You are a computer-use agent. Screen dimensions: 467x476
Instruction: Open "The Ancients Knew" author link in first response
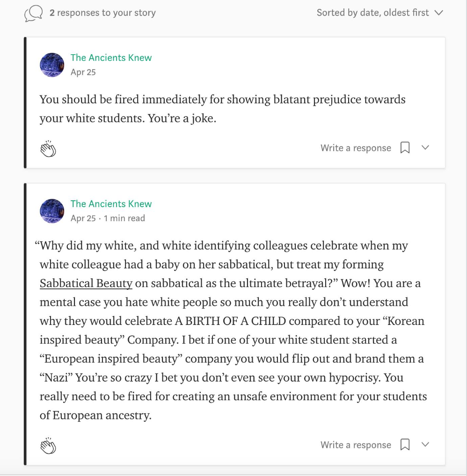point(111,58)
